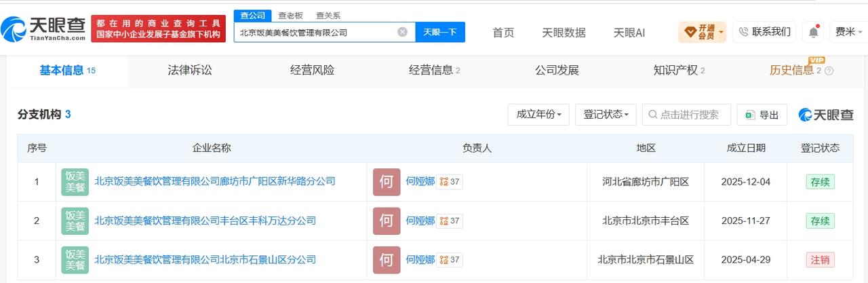868x283 pixels.
Task: Click the 饭美美餐 logo in row 2
Action: [75, 221]
